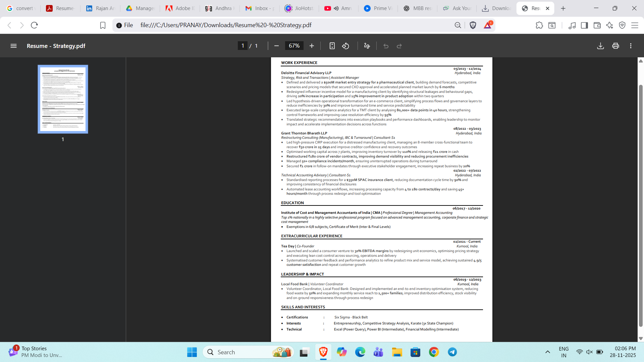Click the fit to page icon
The height and width of the screenshot is (362, 644).
tap(332, 46)
